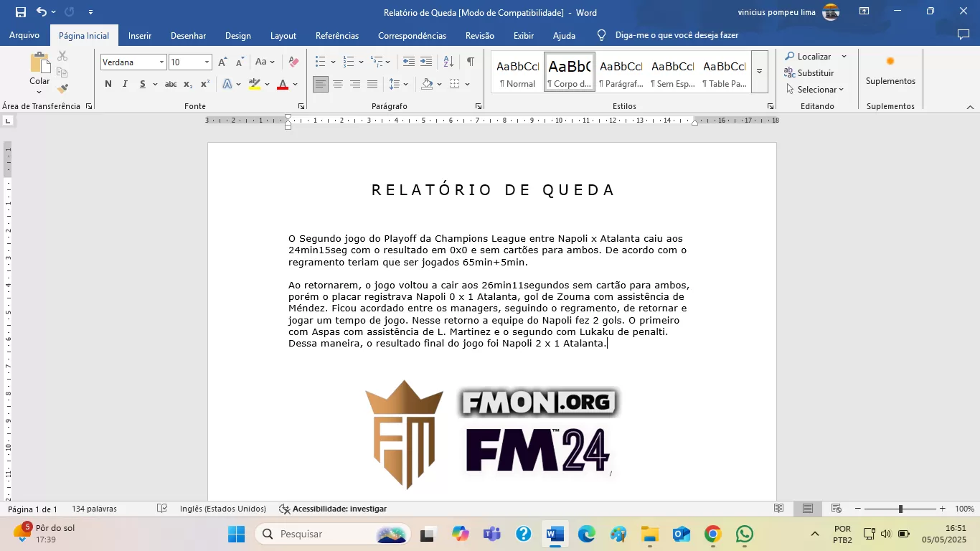Launch WhatsApp from the taskbar
Screen dimensions: 980x551
coord(745,534)
